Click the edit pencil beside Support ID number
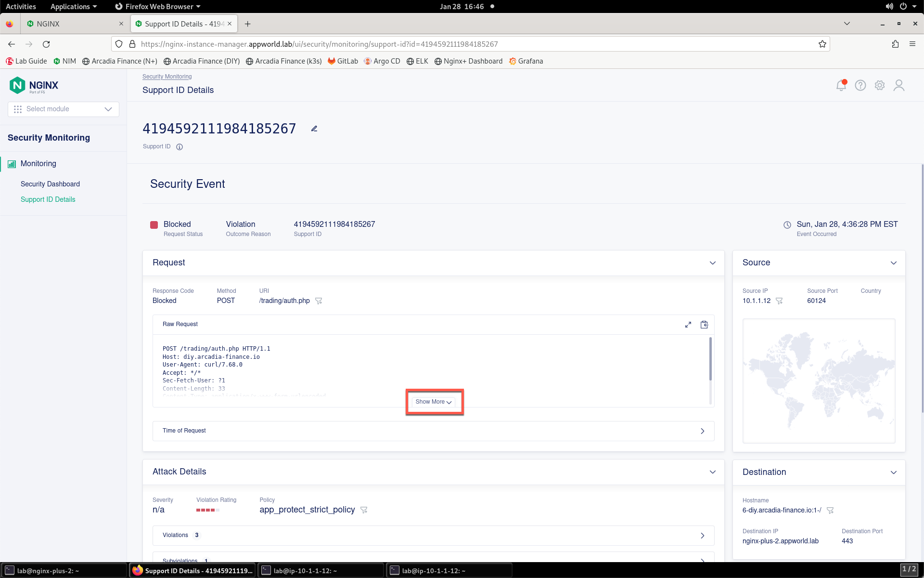 point(314,129)
